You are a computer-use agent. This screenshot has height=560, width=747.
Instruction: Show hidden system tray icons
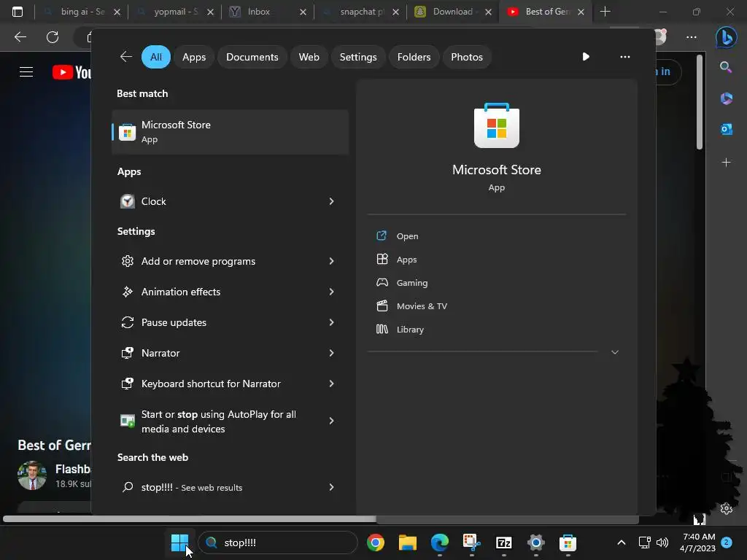[622, 542]
